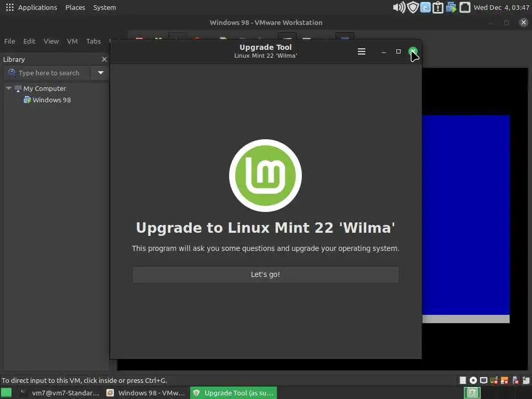532x399 pixels.
Task: Click inside the Windows 98 VM blue screen
Action: (465, 215)
